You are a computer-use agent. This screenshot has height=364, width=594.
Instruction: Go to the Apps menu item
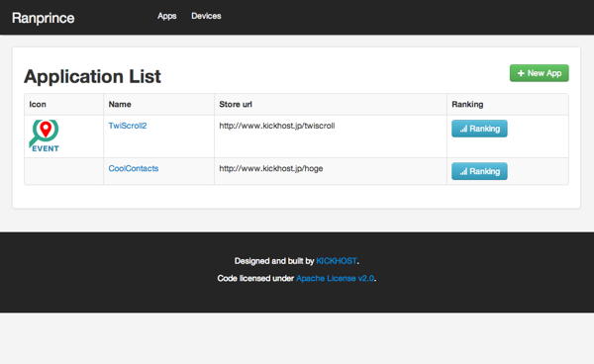point(166,16)
